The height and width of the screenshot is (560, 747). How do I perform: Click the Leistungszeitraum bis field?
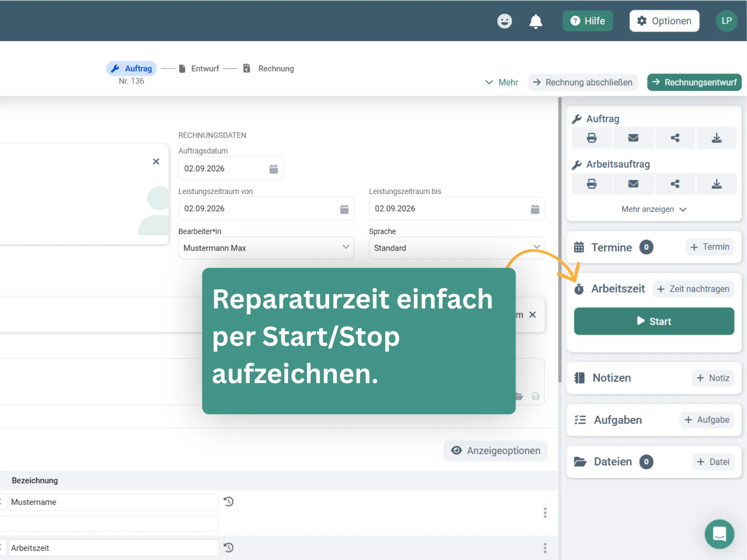(457, 209)
